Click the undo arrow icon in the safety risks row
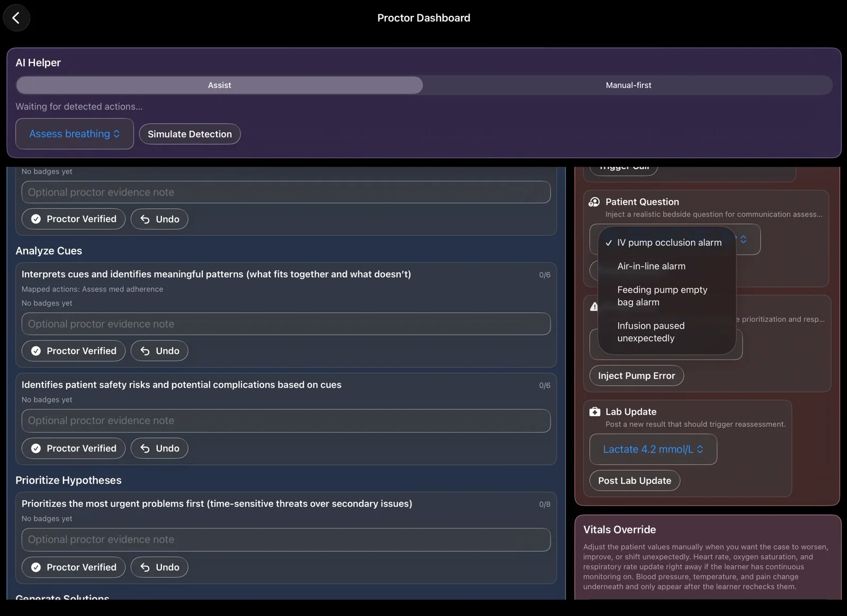847x616 pixels. click(145, 448)
